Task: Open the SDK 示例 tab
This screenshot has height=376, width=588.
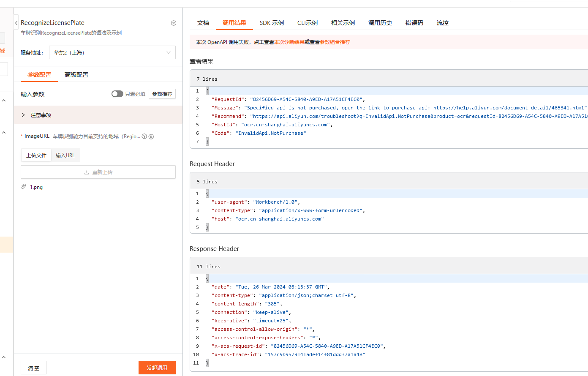Action: tap(272, 23)
